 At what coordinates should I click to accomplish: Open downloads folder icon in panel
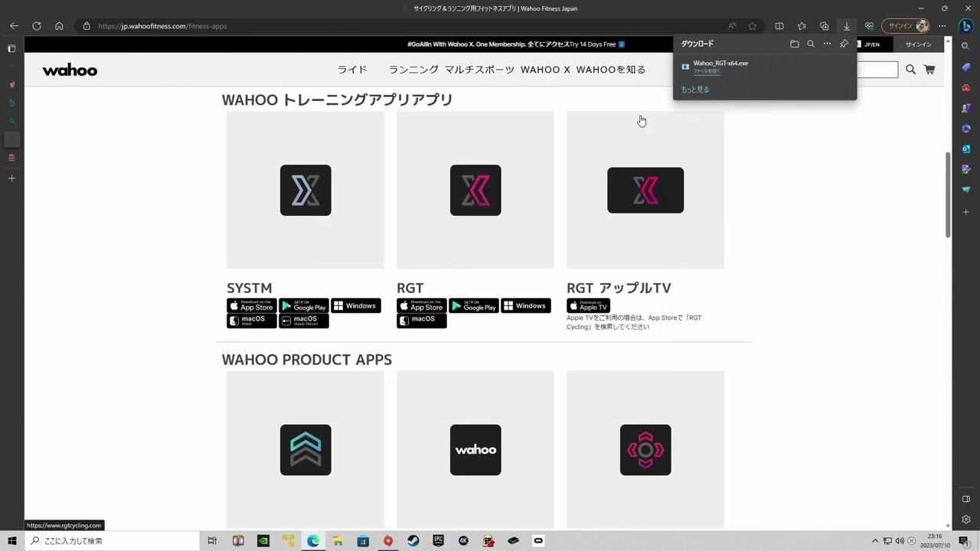pos(795,44)
